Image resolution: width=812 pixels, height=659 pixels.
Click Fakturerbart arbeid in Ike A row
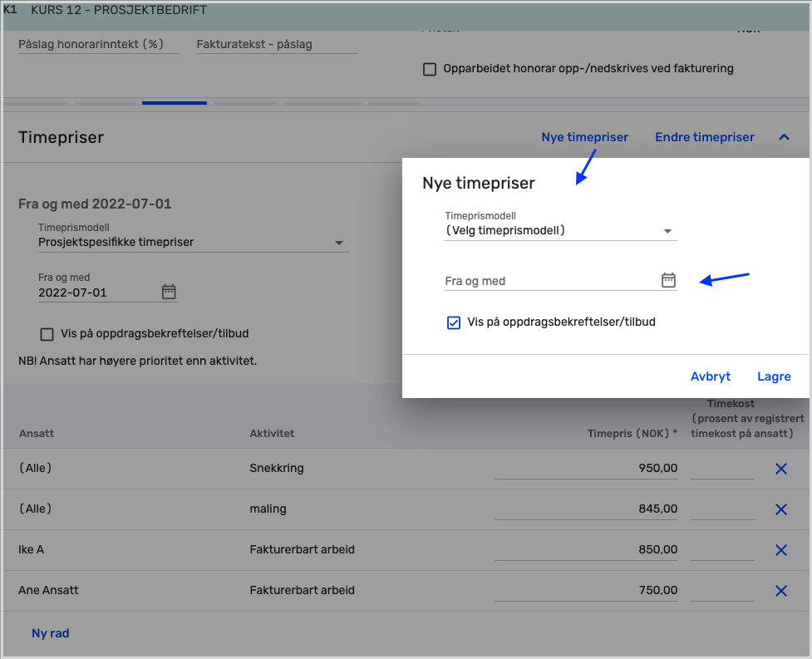[302, 549]
